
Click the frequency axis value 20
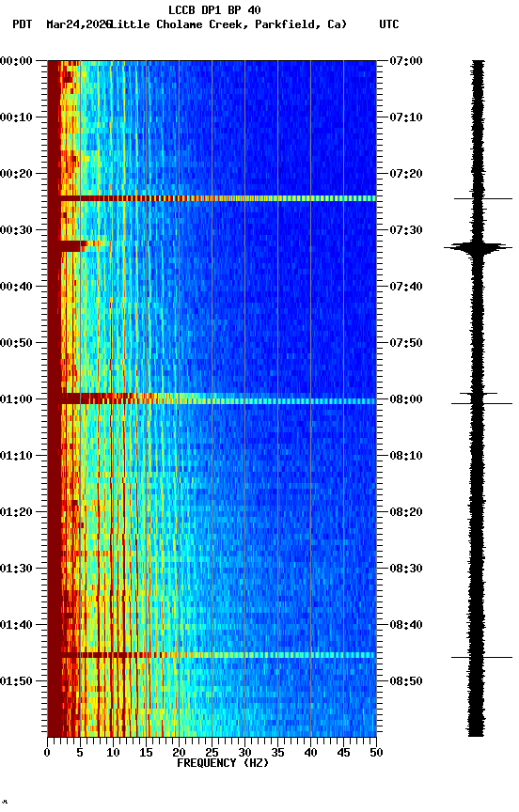point(179,753)
